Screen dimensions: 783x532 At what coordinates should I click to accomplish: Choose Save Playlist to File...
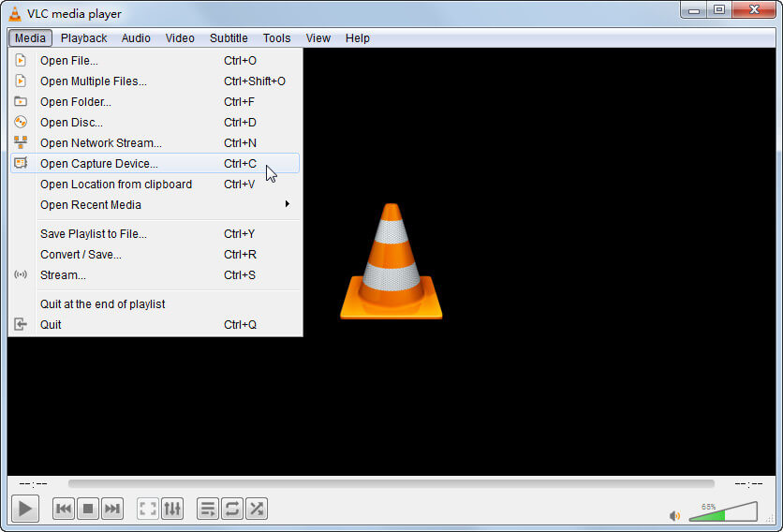click(x=155, y=234)
